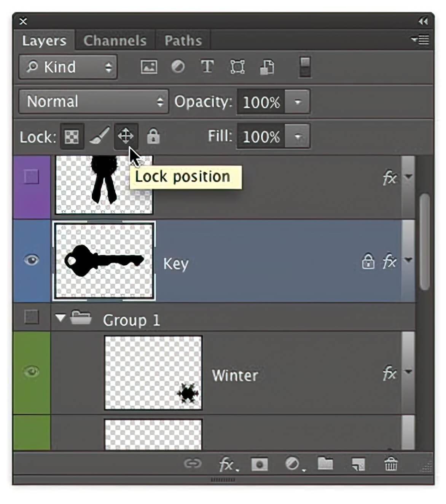This screenshot has width=446, height=504.
Task: Click the delete layer trash icon
Action: 391,464
